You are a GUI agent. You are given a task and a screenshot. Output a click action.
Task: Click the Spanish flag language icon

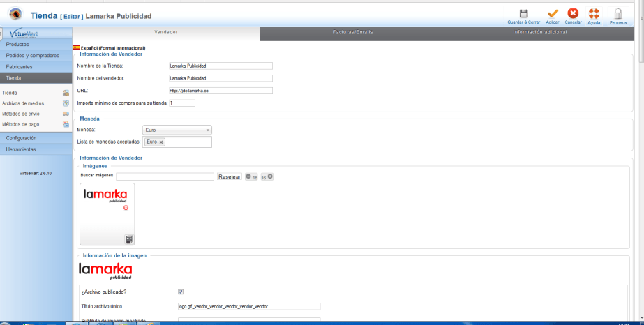[76, 47]
